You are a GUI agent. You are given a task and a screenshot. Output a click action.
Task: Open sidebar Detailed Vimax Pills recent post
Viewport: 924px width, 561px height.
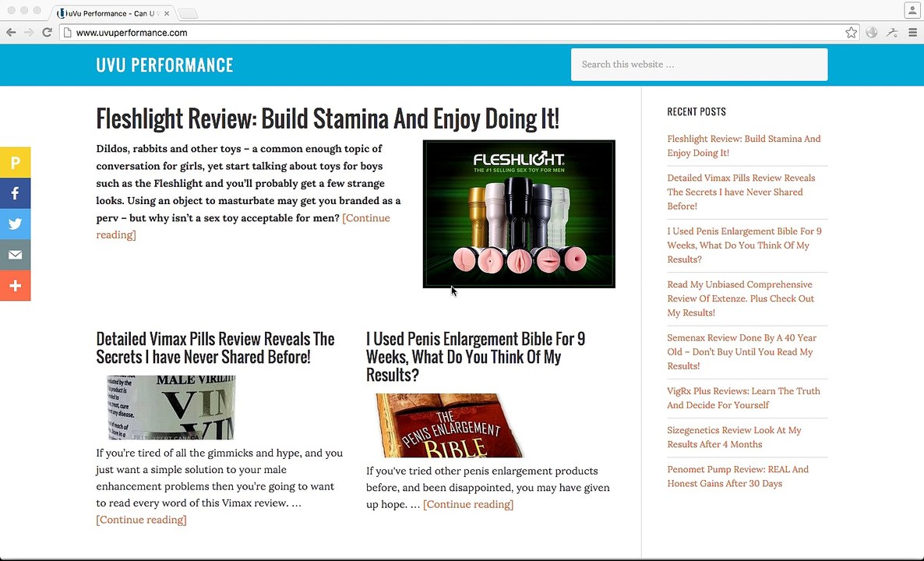pyautogui.click(x=742, y=192)
